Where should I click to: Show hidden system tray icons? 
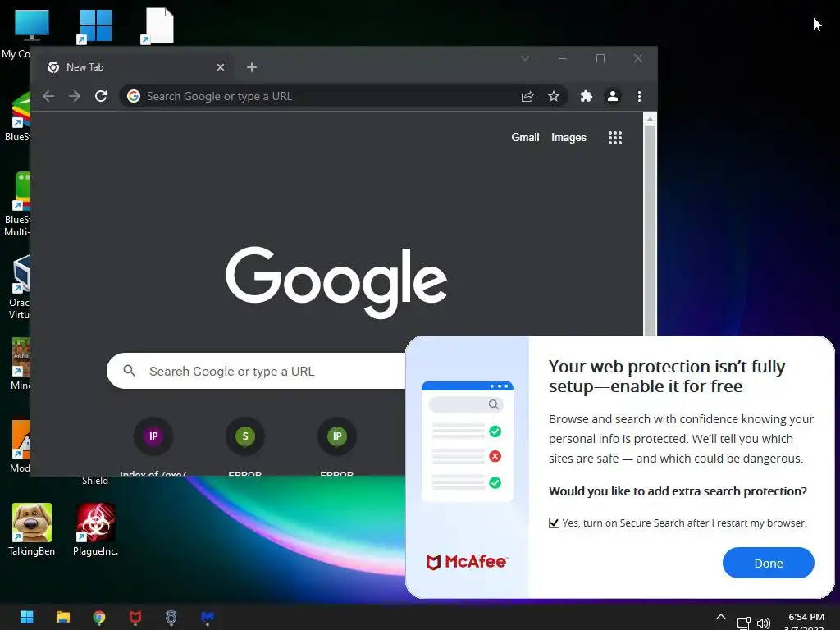pos(721,617)
